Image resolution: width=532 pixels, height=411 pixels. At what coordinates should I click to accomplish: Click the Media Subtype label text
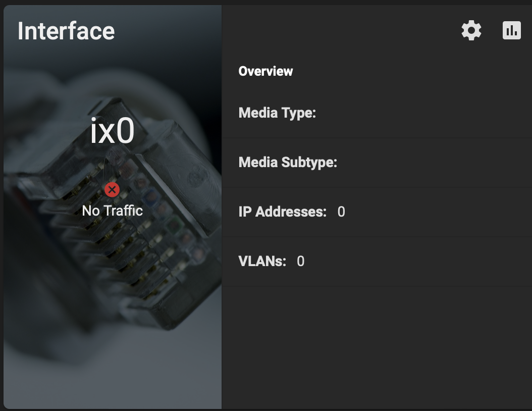pos(288,163)
